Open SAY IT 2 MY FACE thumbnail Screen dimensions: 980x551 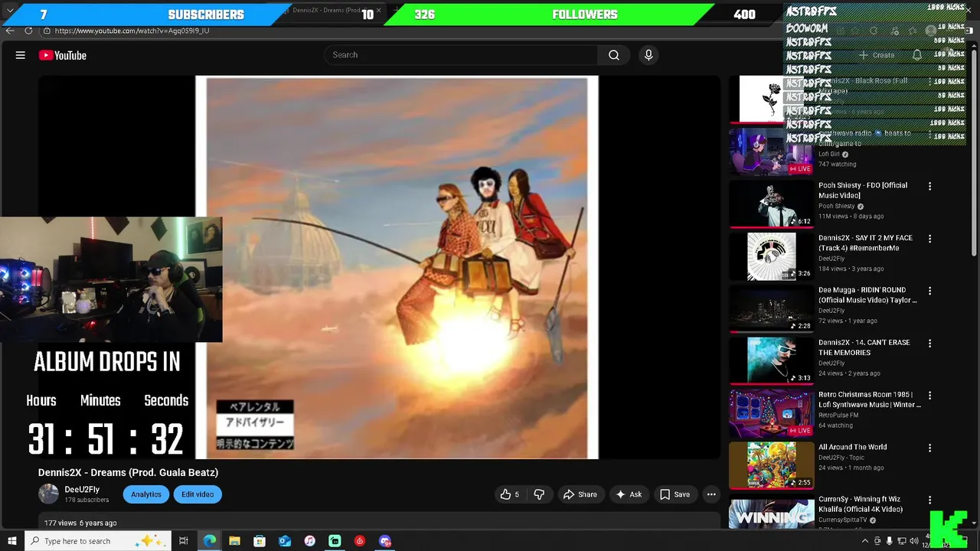(771, 256)
